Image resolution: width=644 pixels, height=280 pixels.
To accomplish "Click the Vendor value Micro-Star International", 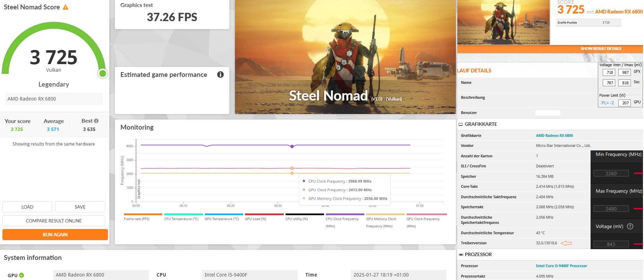I will pos(563,146).
